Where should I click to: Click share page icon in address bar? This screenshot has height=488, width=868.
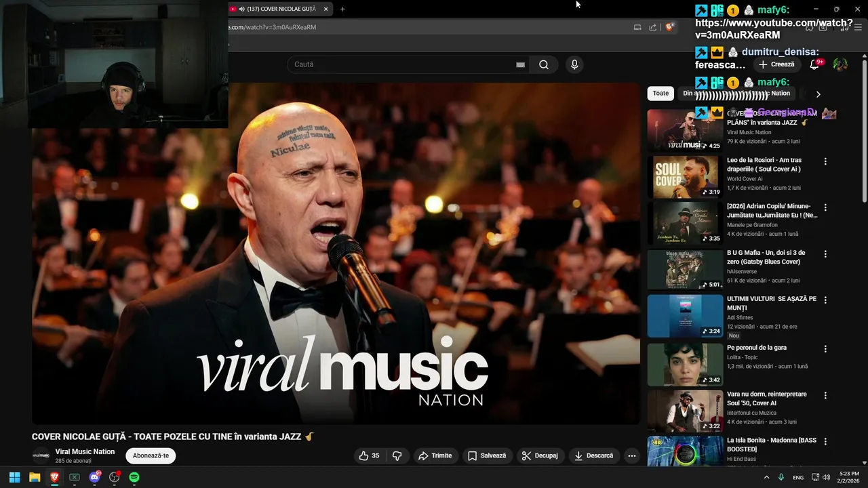(652, 27)
